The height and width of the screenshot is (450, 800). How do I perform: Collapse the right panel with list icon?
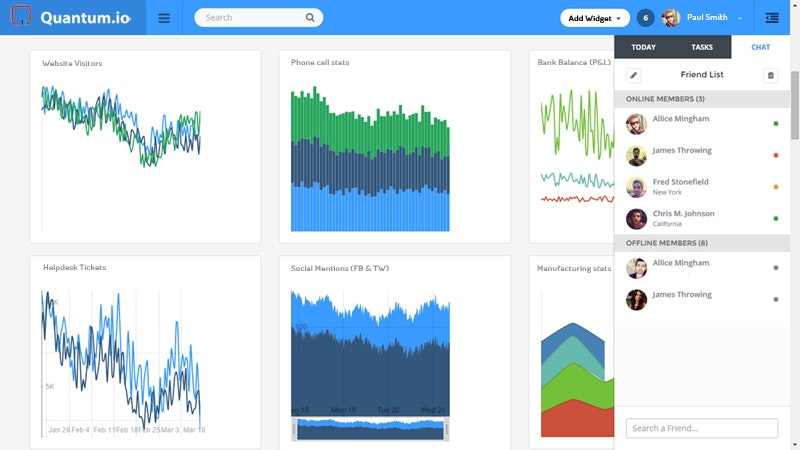click(x=772, y=18)
